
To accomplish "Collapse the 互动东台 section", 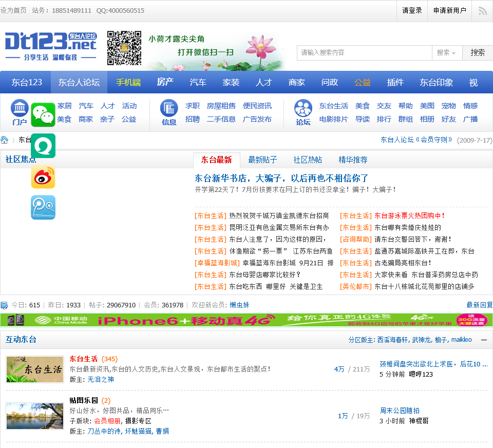I will point(484,340).
